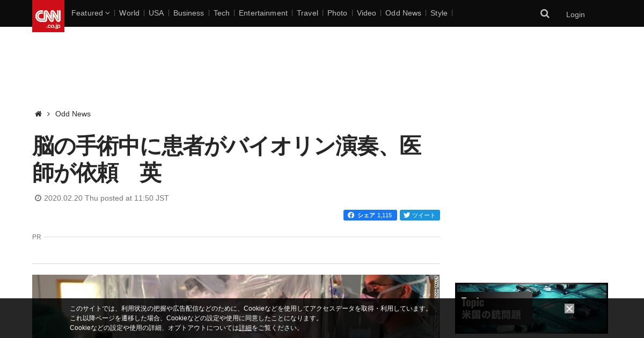644x338 pixels.
Task: Open Odd News breadcrumb link
Action: [73, 114]
